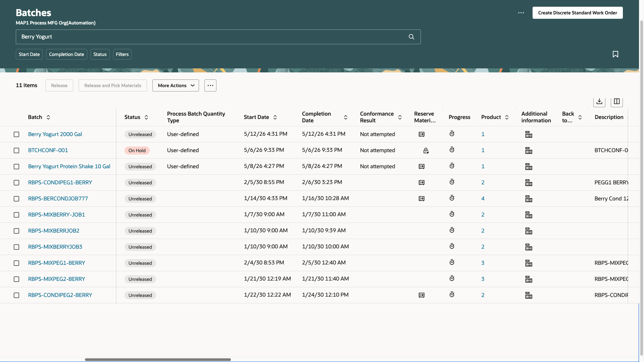644x362 pixels.
Task: Open additional information icon for Berry Yogurt Protein Shake
Action: (x=529, y=167)
